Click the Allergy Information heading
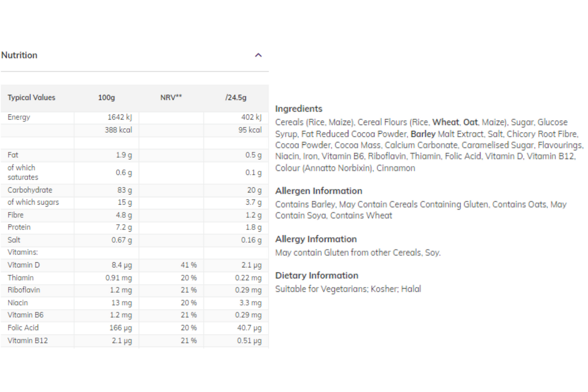Viewport: 588px width, 392px height. [316, 239]
